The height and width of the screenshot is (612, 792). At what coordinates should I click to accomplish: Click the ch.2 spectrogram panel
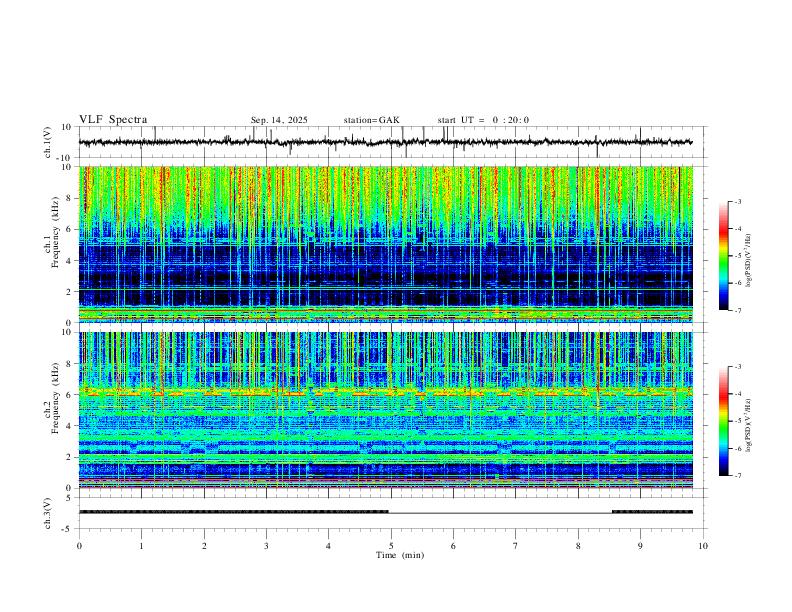point(385,410)
